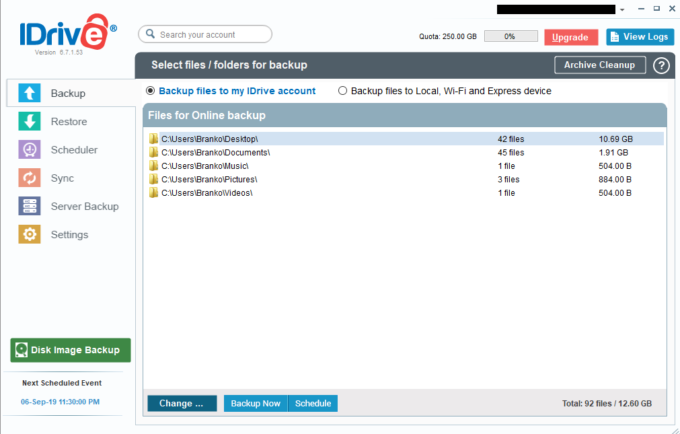Image resolution: width=680 pixels, height=434 pixels.
Task: Click the document icon on View Logs
Action: click(x=615, y=37)
